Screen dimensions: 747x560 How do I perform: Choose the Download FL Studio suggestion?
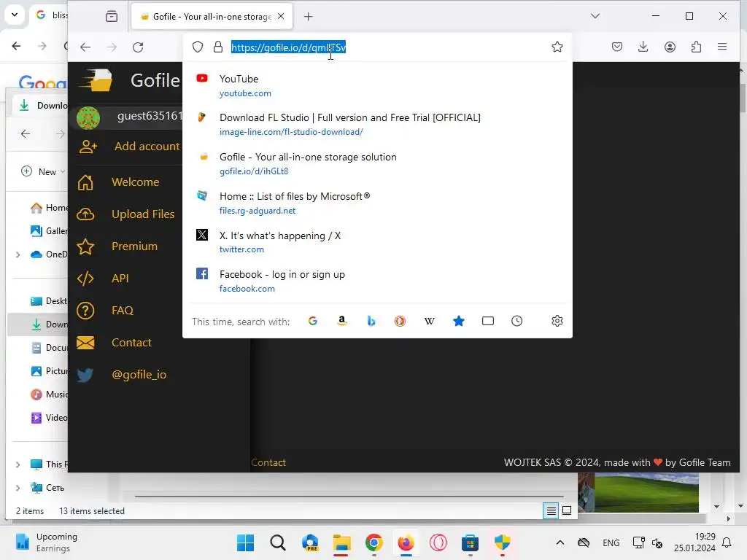coord(377,124)
